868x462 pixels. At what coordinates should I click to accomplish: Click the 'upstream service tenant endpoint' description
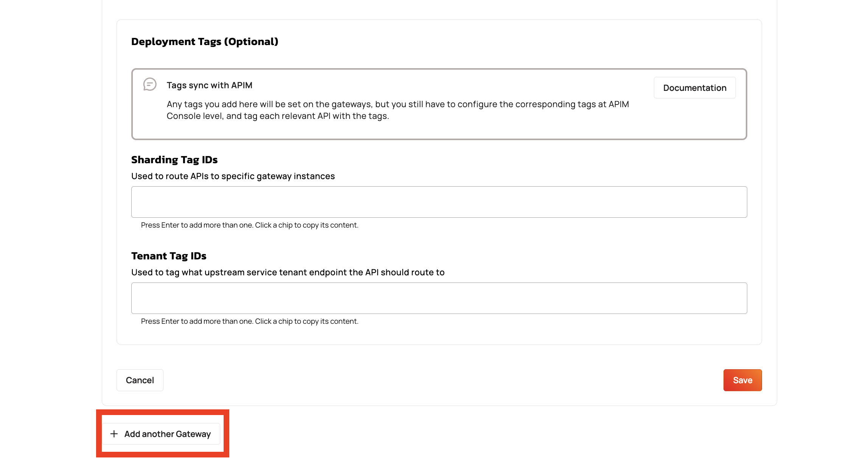click(288, 272)
